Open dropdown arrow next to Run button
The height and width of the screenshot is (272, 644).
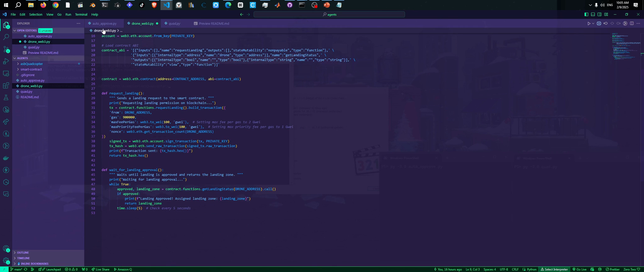(x=593, y=24)
